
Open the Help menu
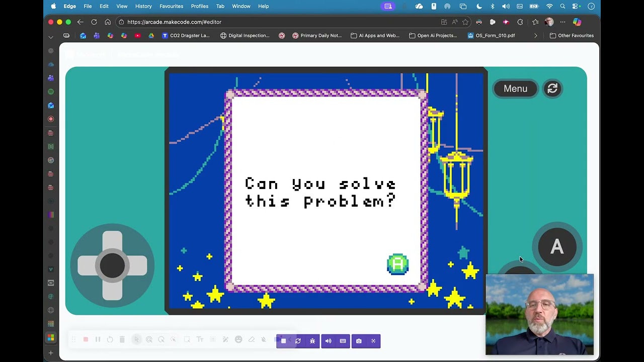click(264, 6)
